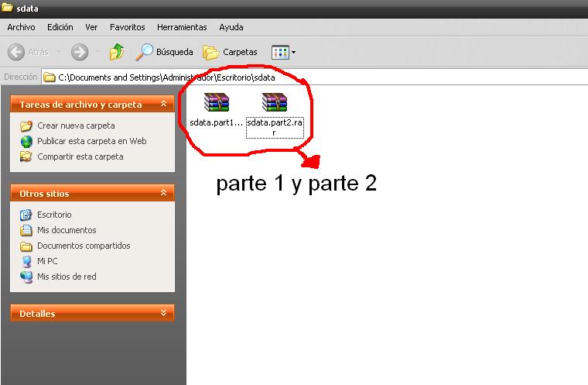Viewport: 588px width, 385px height.
Task: Click Compartir esta carpeta link
Action: pyautogui.click(x=80, y=156)
